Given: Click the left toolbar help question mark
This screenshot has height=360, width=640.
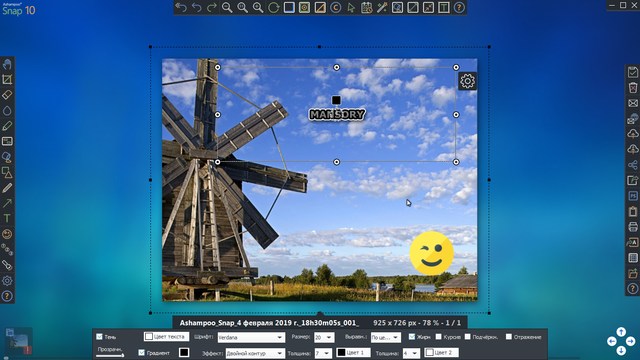Looking at the screenshot, I should [x=7, y=296].
